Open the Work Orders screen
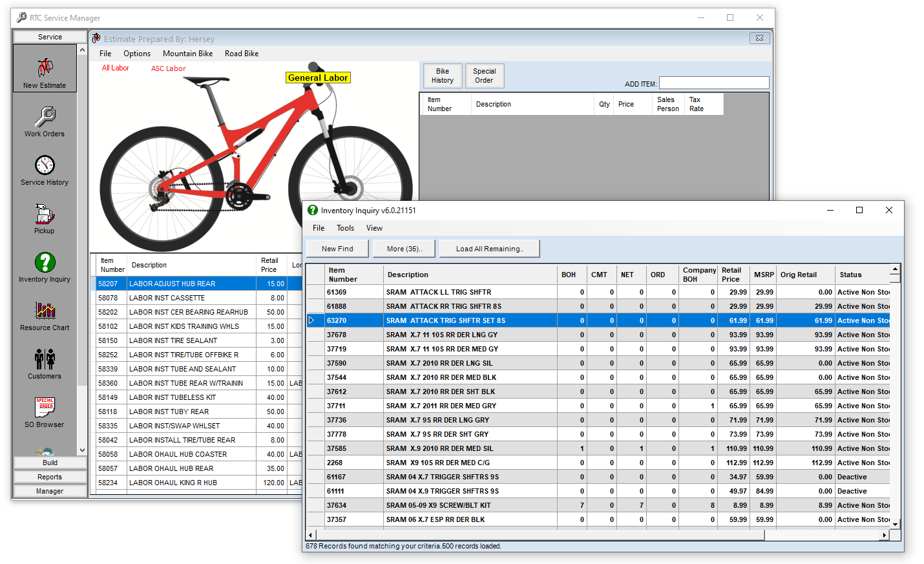This screenshot has width=924, height=564. (x=45, y=123)
